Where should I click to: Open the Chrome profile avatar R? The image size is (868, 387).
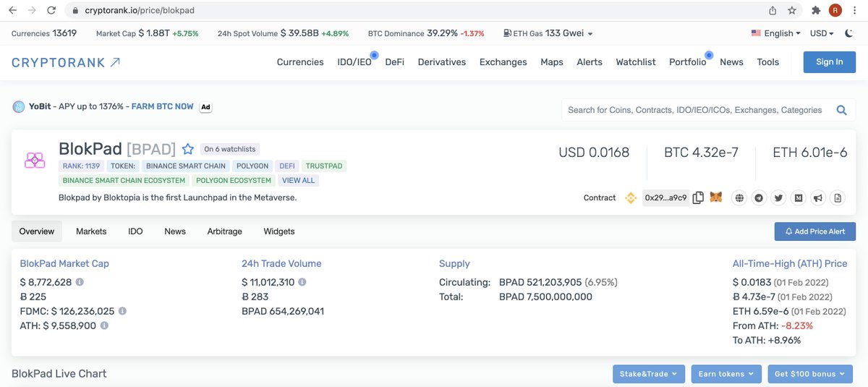(835, 11)
